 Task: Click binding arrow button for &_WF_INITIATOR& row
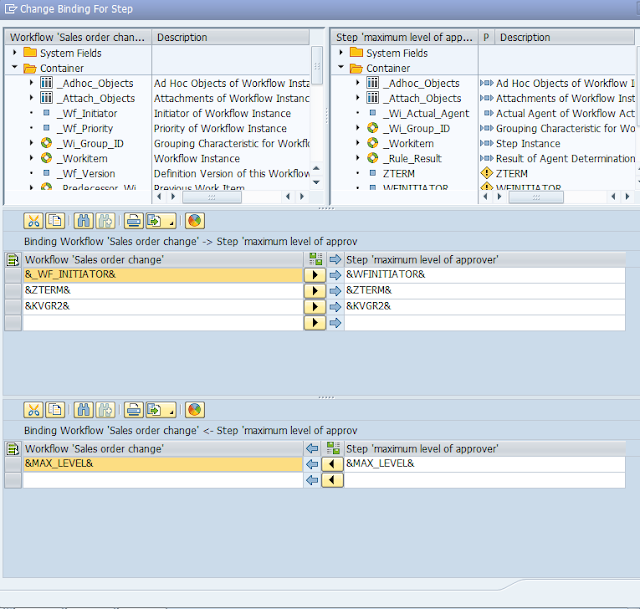[x=315, y=275]
